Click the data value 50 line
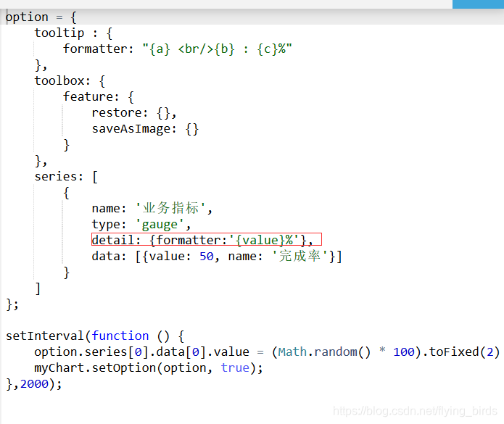The height and width of the screenshot is (424, 504). [217, 257]
